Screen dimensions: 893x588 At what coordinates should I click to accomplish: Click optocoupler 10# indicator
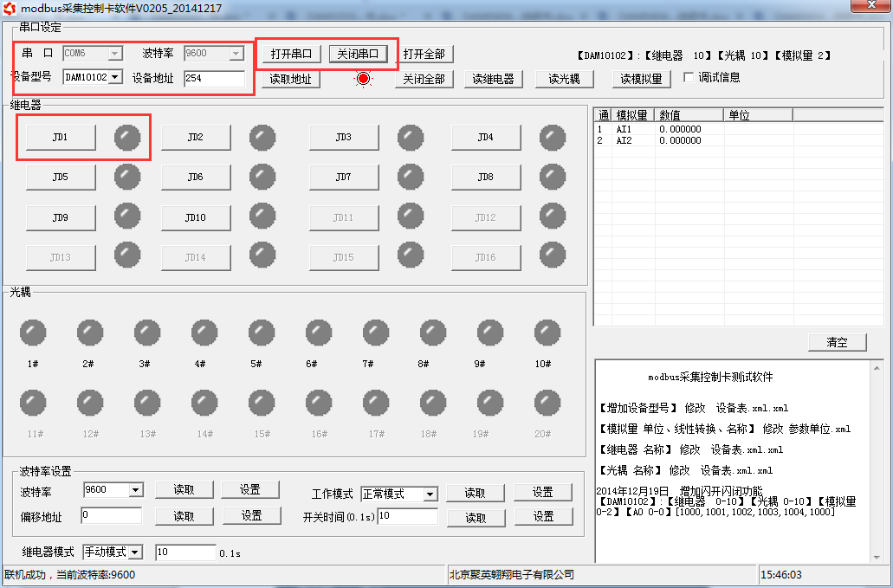coord(547,333)
